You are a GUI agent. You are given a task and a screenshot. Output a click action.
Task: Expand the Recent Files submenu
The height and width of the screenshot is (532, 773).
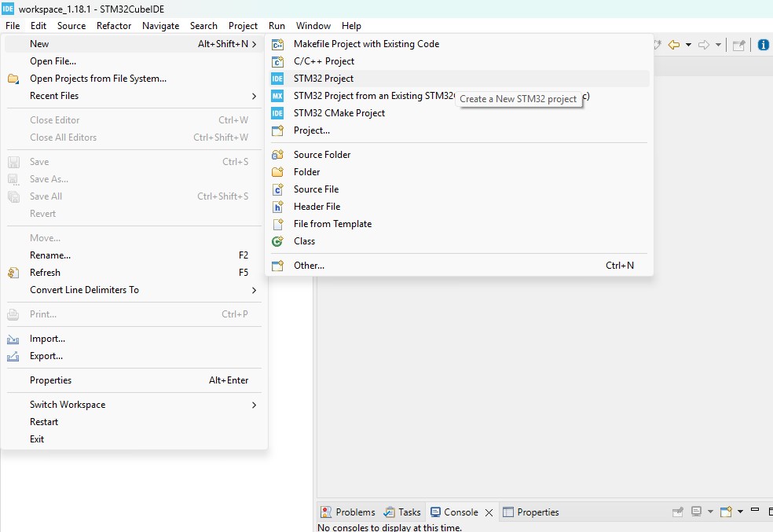pos(134,96)
